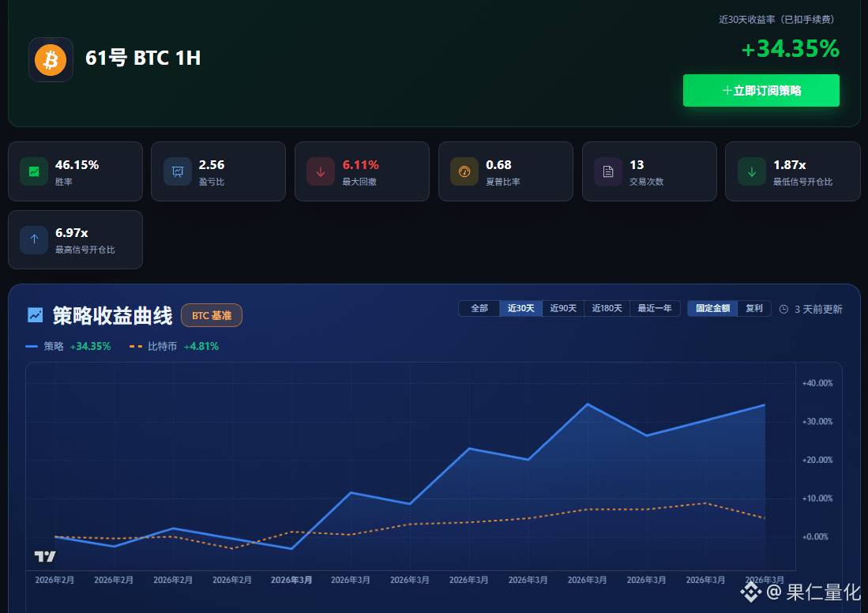
Task: Click the 61号 BTC 1H title
Action: pos(143,58)
